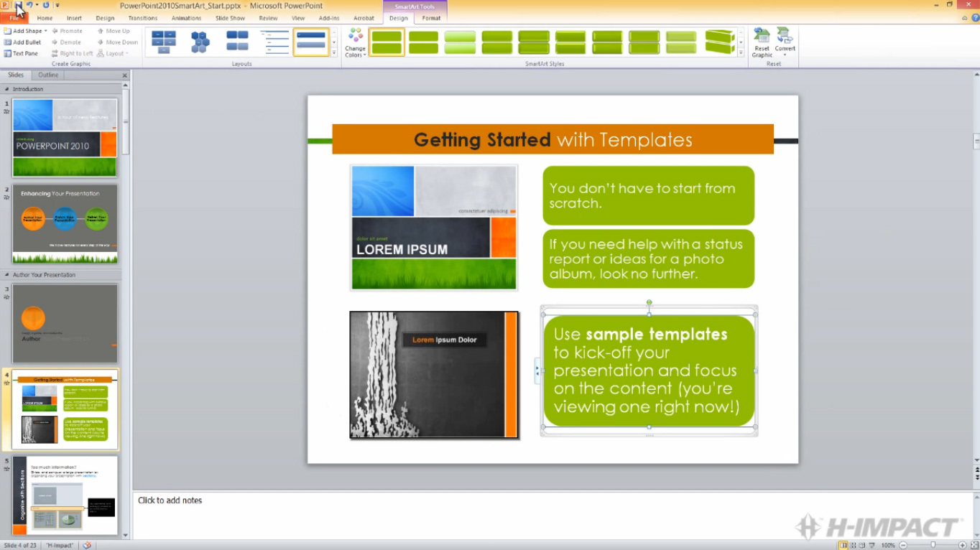Toggle Normal view button in status bar
The width and height of the screenshot is (980, 550).
point(843,545)
